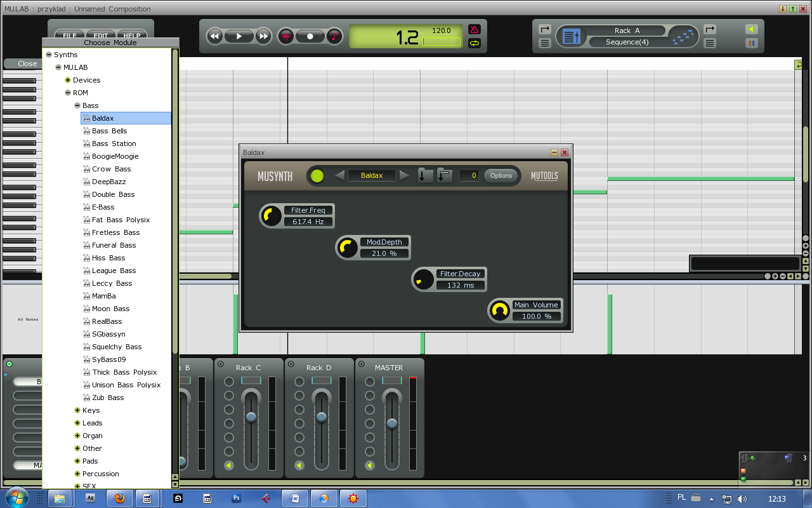The height and width of the screenshot is (508, 812).
Task: Click left list icon below the arrow
Action: [x=544, y=43]
